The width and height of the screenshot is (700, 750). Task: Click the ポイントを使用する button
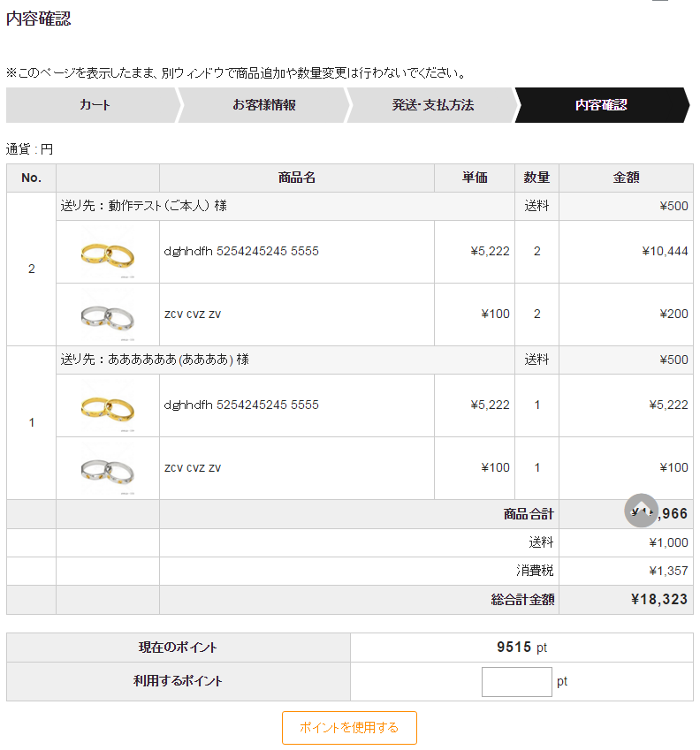(x=349, y=728)
